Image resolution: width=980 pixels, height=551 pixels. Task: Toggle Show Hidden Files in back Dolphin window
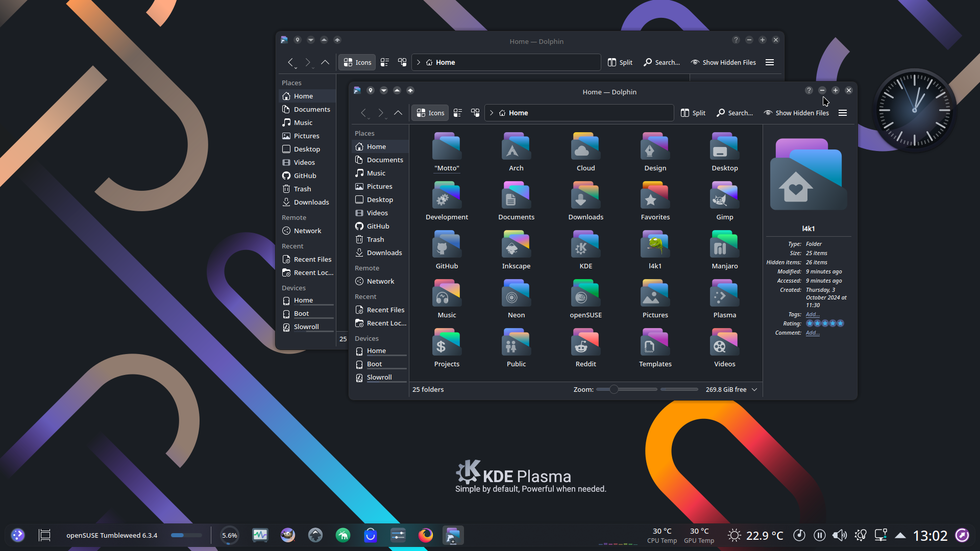pyautogui.click(x=723, y=62)
